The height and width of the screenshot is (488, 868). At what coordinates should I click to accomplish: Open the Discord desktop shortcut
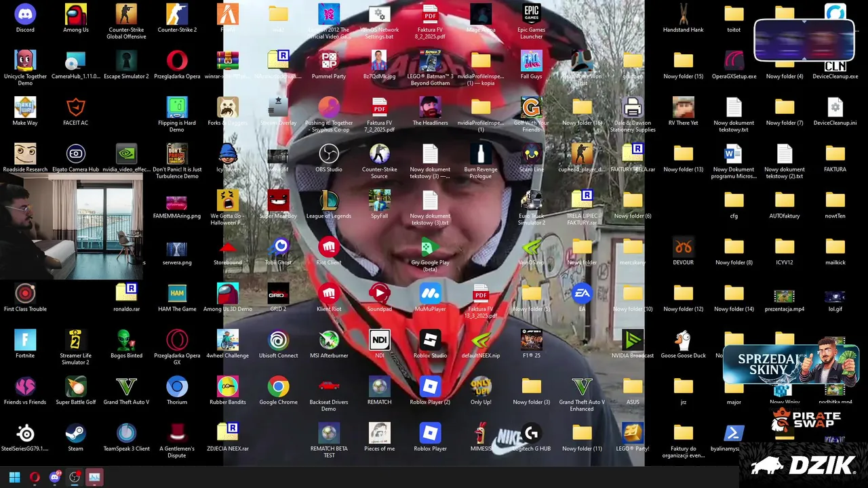coord(25,18)
